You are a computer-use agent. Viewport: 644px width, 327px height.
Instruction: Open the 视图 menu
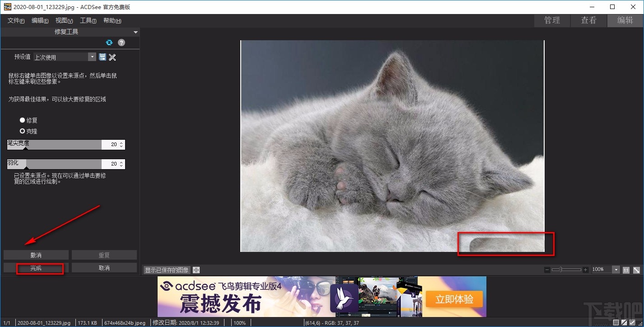click(64, 20)
